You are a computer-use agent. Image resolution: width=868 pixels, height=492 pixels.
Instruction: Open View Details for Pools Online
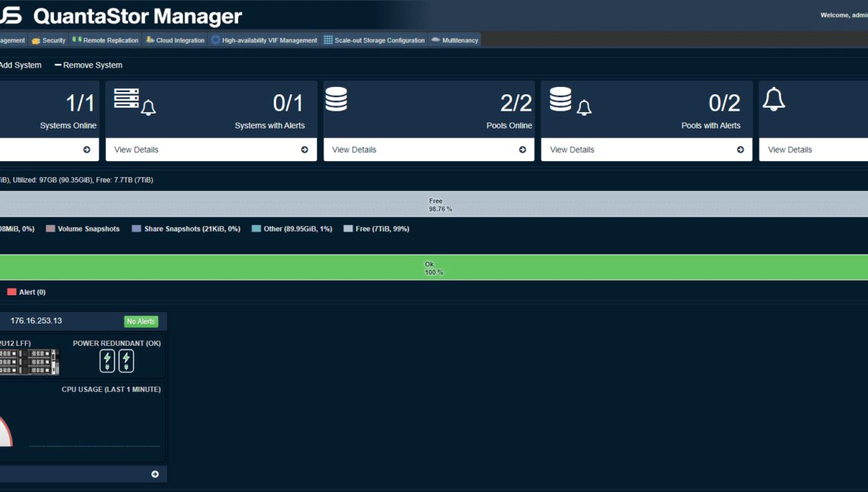(429, 149)
